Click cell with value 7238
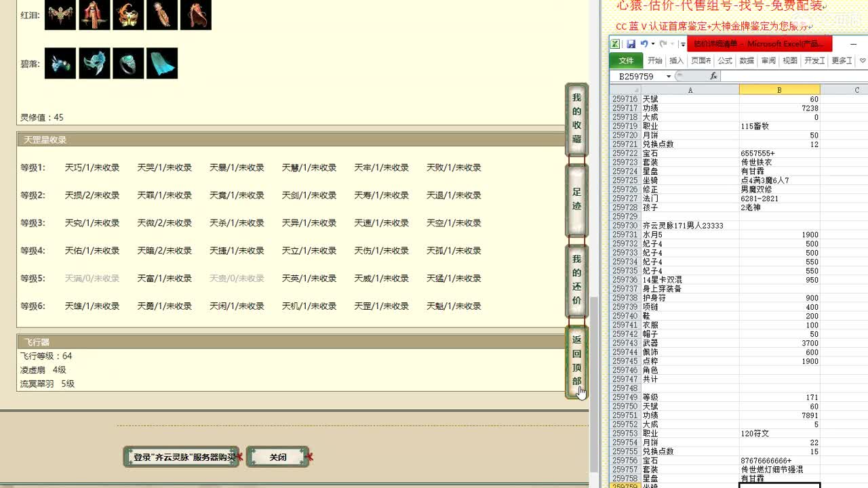 (x=779, y=108)
